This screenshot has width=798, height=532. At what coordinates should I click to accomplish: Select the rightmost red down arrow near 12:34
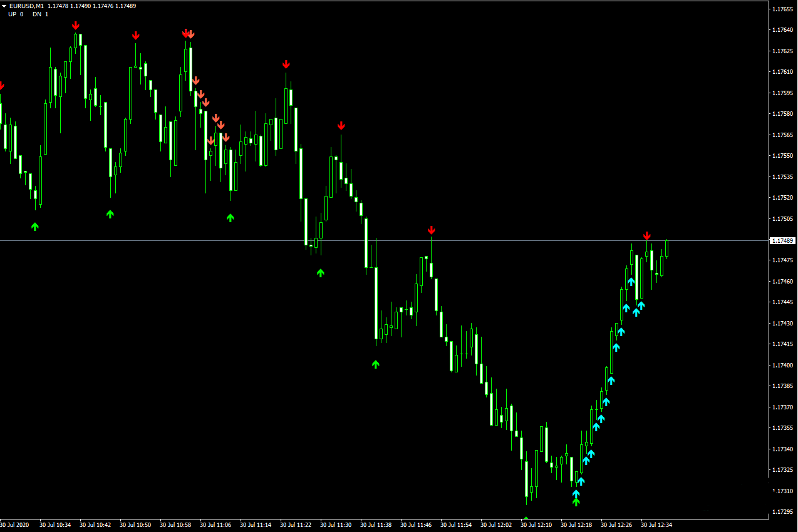click(646, 235)
